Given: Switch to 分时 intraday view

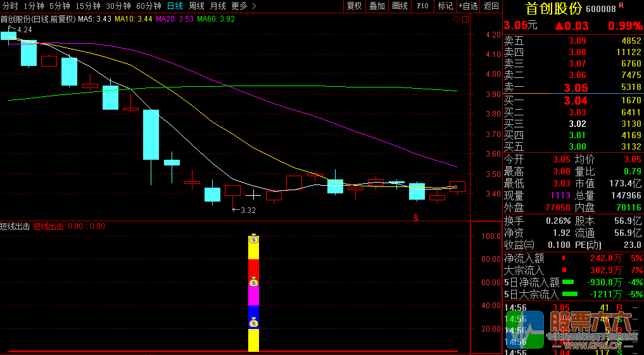Looking at the screenshot, I should [10, 6].
